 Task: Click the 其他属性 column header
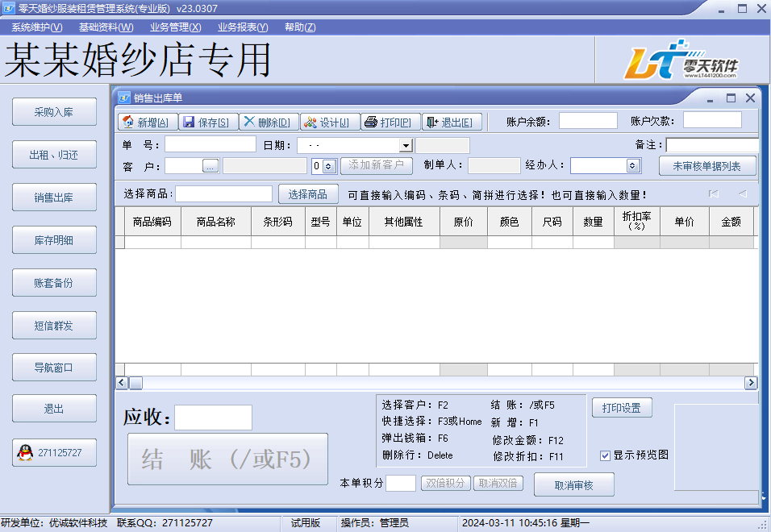point(404,222)
